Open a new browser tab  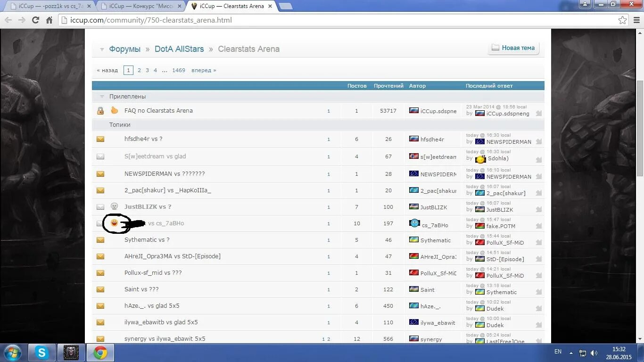pos(286,6)
